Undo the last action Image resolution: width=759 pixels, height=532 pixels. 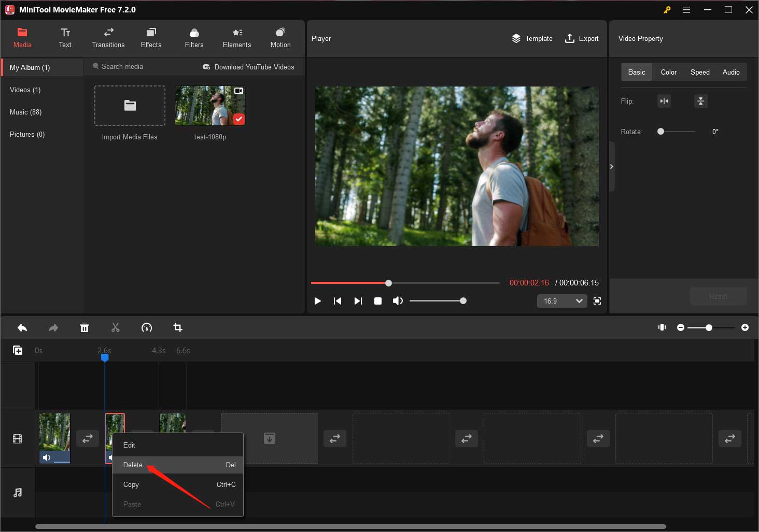click(x=22, y=327)
